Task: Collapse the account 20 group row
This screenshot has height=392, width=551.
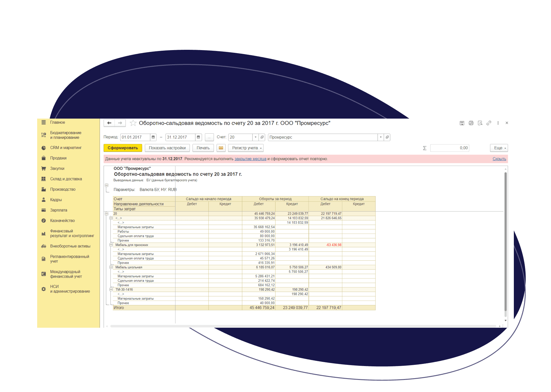Action: [107, 214]
